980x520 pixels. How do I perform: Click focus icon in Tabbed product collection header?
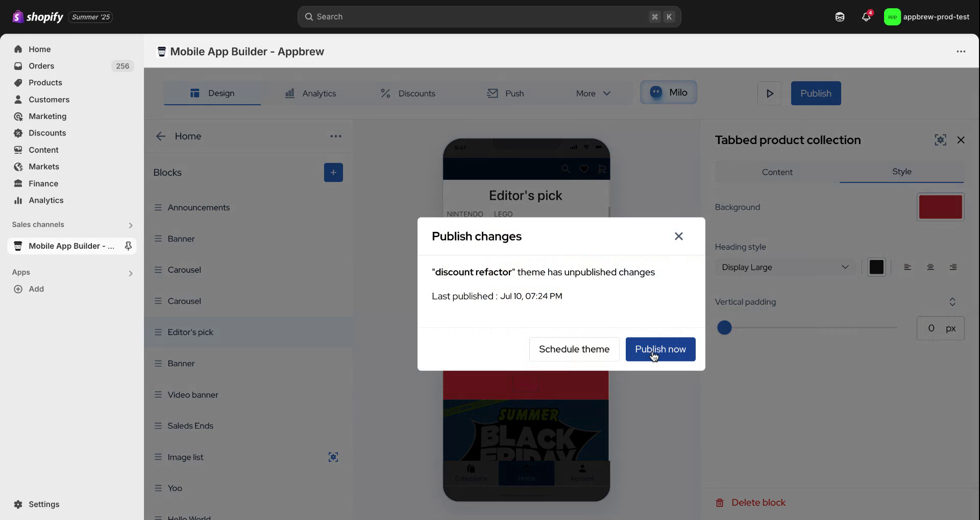940,140
